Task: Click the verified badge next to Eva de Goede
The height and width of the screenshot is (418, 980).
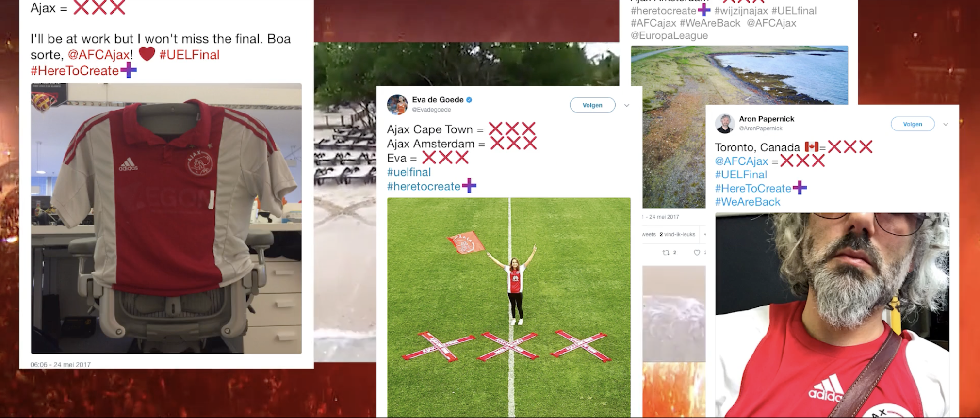Action: [469, 100]
